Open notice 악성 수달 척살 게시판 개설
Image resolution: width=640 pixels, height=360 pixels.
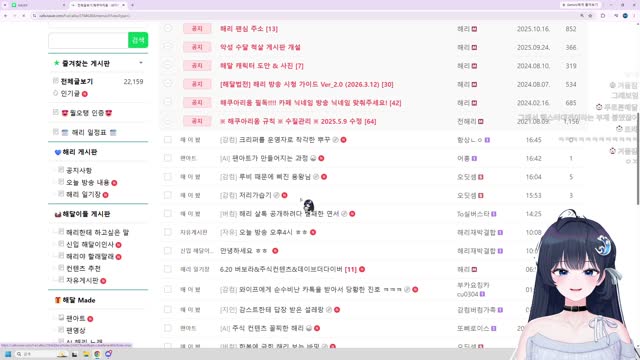[x=260, y=47]
